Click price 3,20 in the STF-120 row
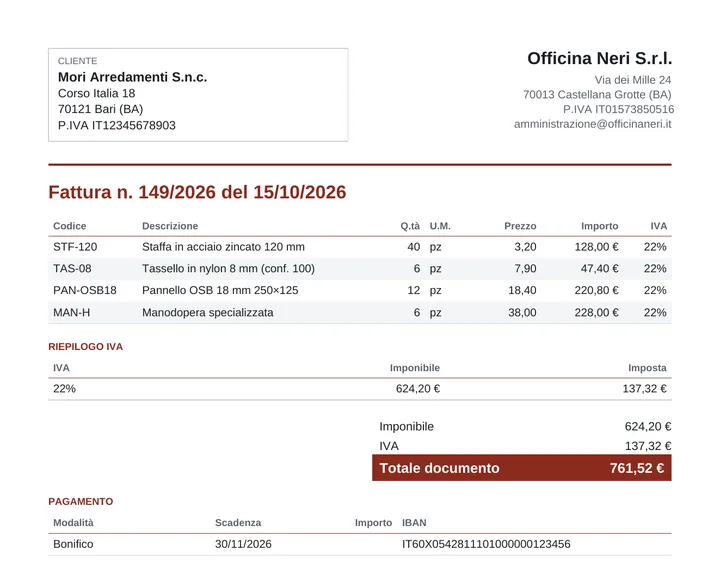720x569 pixels. 525,247
